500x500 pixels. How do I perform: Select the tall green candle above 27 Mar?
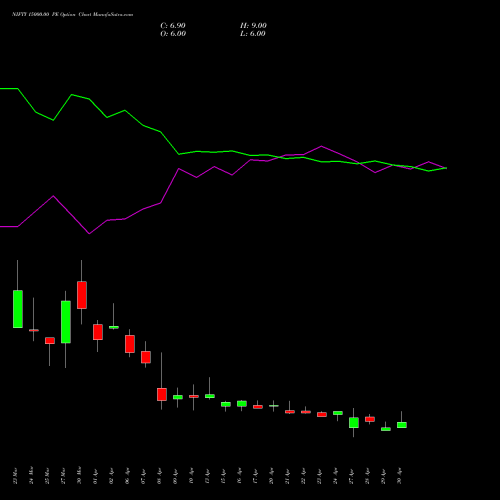[x=66, y=322]
